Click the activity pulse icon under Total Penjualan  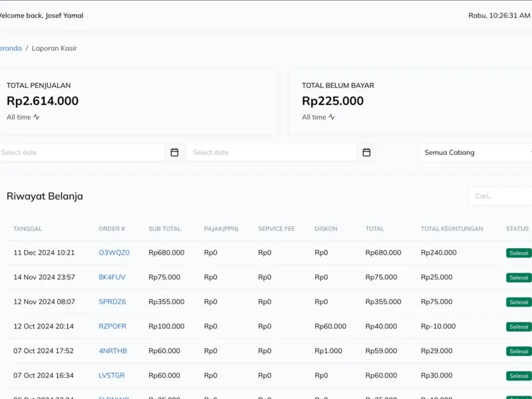tap(37, 117)
